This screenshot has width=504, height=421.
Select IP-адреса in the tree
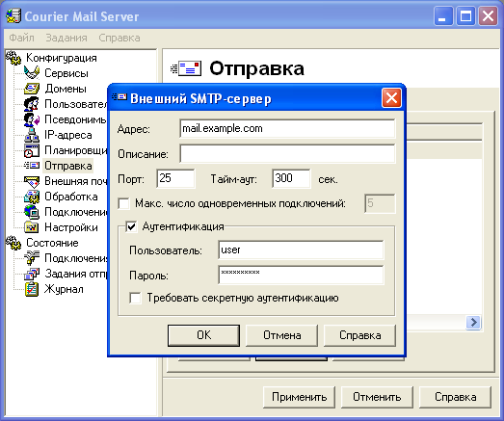[x=68, y=135]
